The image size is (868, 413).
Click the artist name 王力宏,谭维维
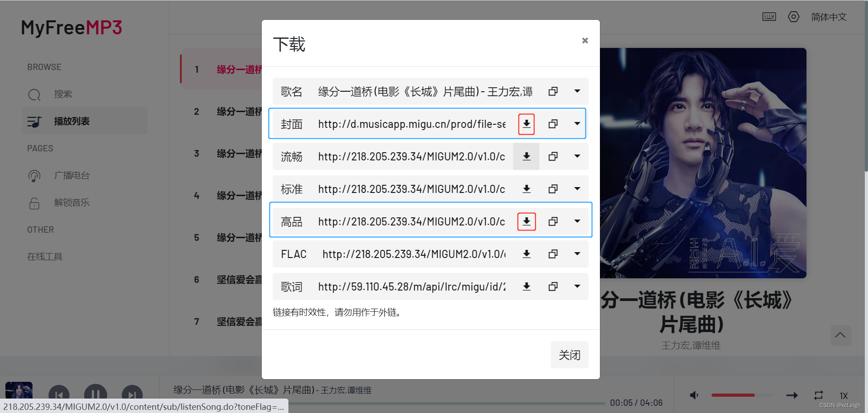click(691, 345)
